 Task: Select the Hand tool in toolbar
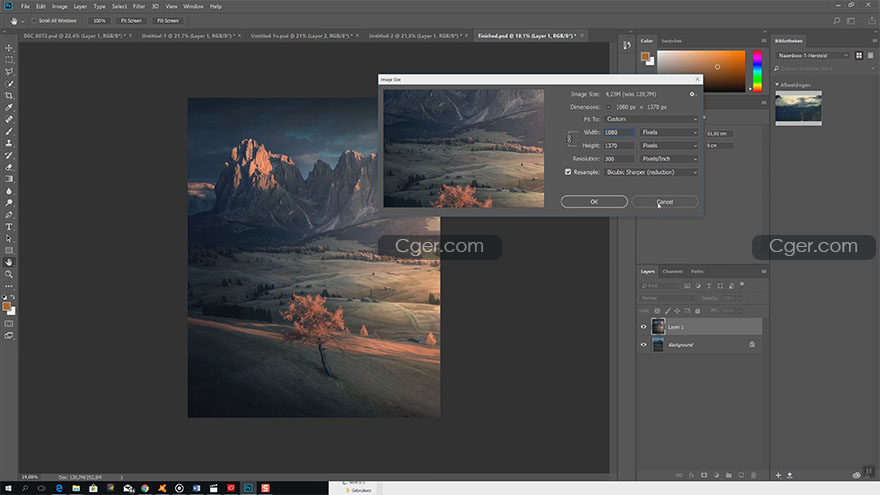(x=9, y=263)
